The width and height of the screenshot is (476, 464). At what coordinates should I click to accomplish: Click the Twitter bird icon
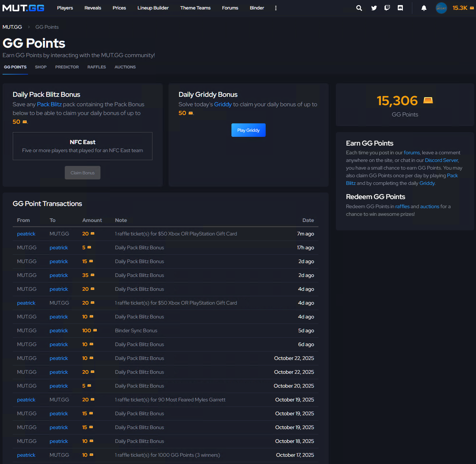click(374, 8)
